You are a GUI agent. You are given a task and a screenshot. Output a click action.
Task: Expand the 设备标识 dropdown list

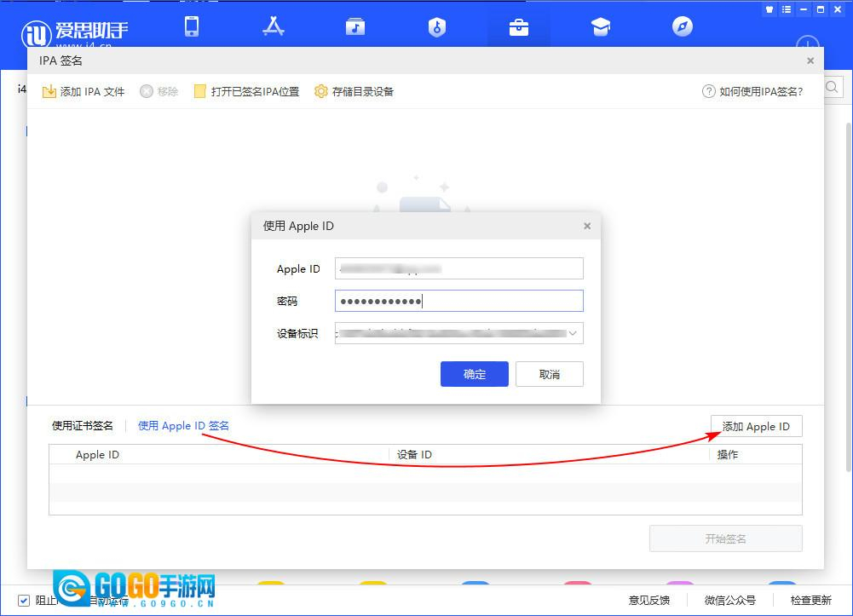(573, 333)
